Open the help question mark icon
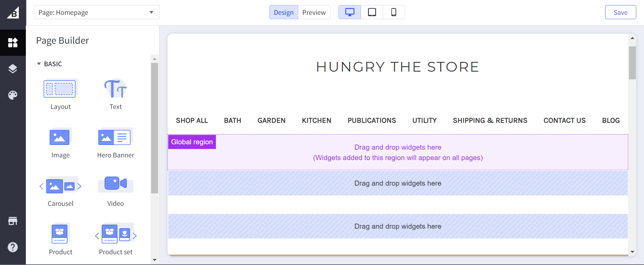Screen dimensions: 644x265 [13, 247]
